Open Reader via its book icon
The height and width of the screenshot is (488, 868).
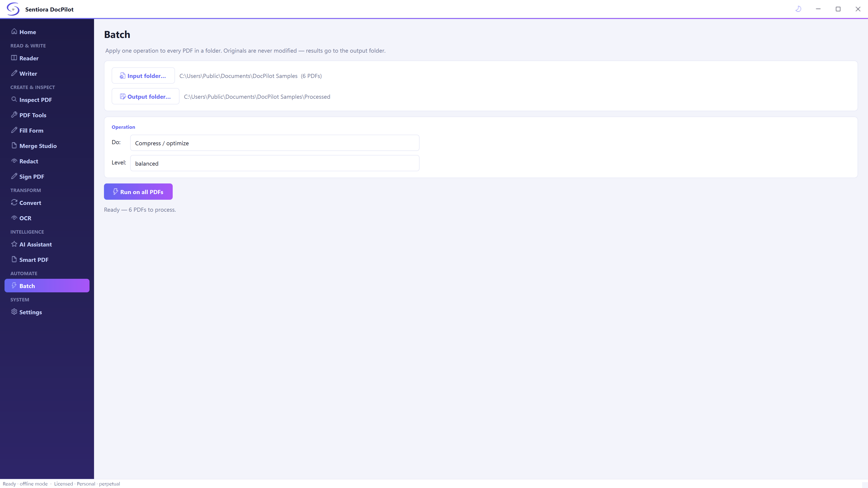click(x=14, y=58)
